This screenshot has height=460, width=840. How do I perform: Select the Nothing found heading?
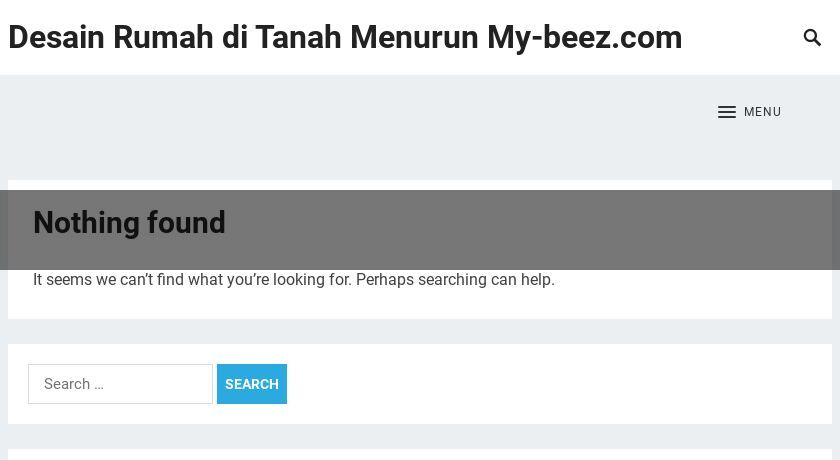129,223
